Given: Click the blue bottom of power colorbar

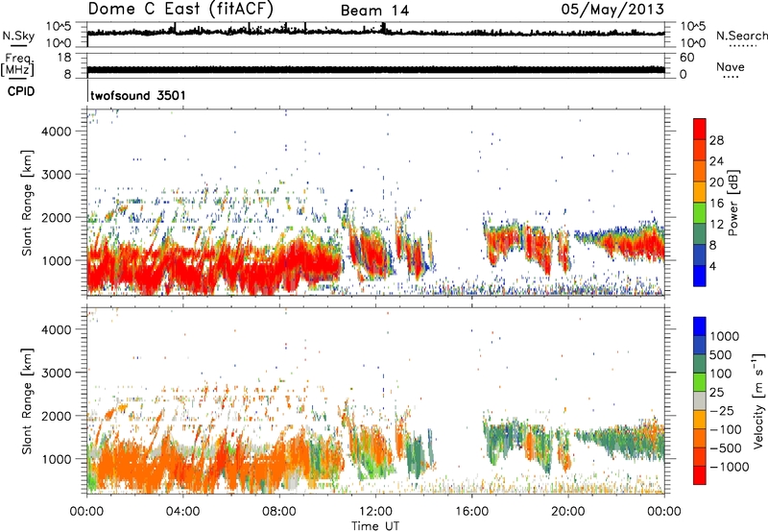Looking at the screenshot, I should (700, 276).
